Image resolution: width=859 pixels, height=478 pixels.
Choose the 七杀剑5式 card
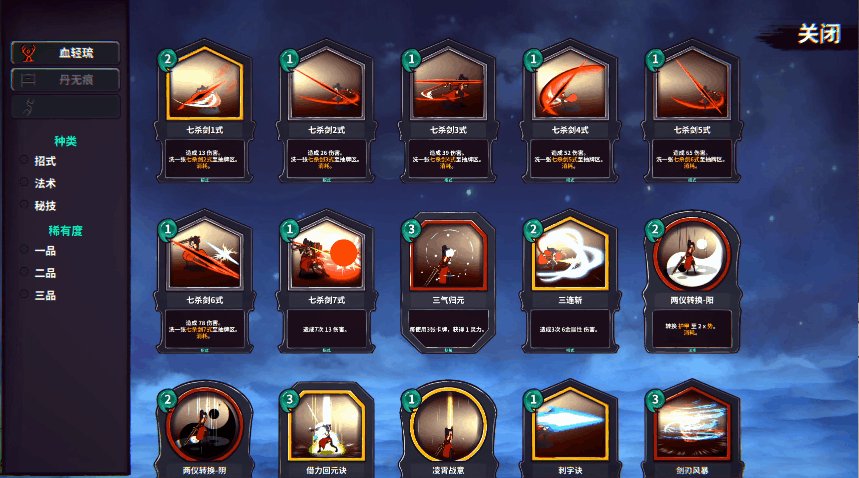coord(692,111)
